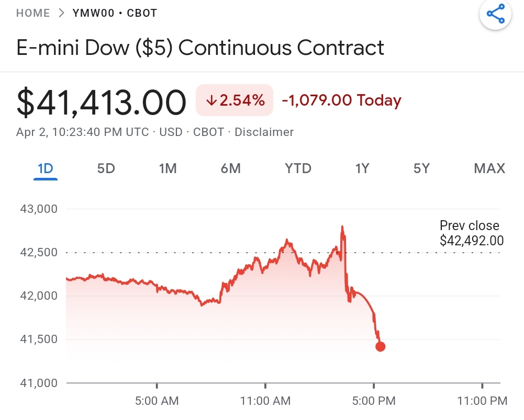Show the 1M chart range
The height and width of the screenshot is (420, 524).
click(x=168, y=168)
